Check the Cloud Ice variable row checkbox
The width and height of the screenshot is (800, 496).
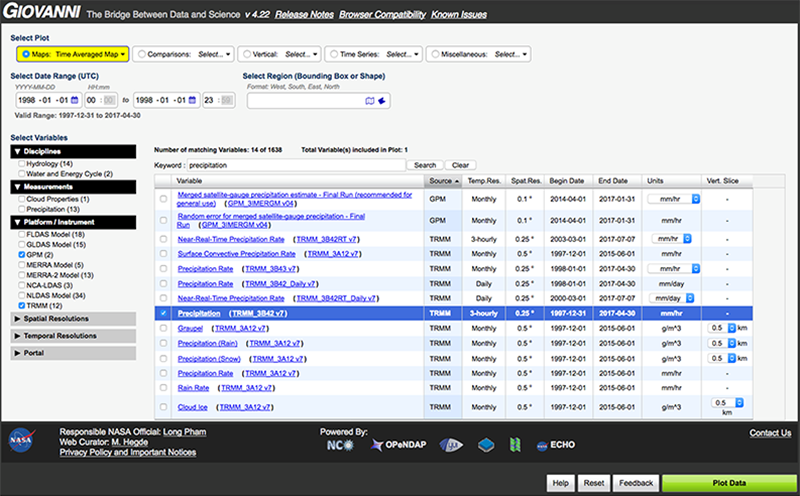click(163, 407)
